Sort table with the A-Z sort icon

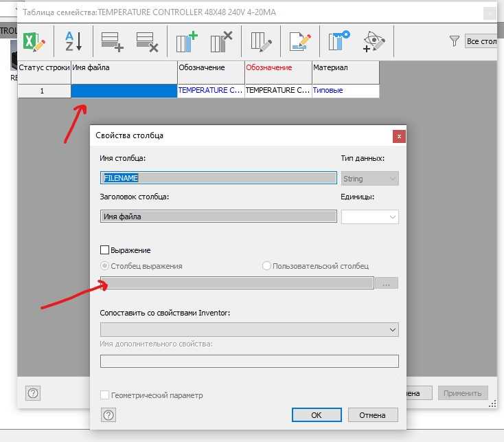73,41
